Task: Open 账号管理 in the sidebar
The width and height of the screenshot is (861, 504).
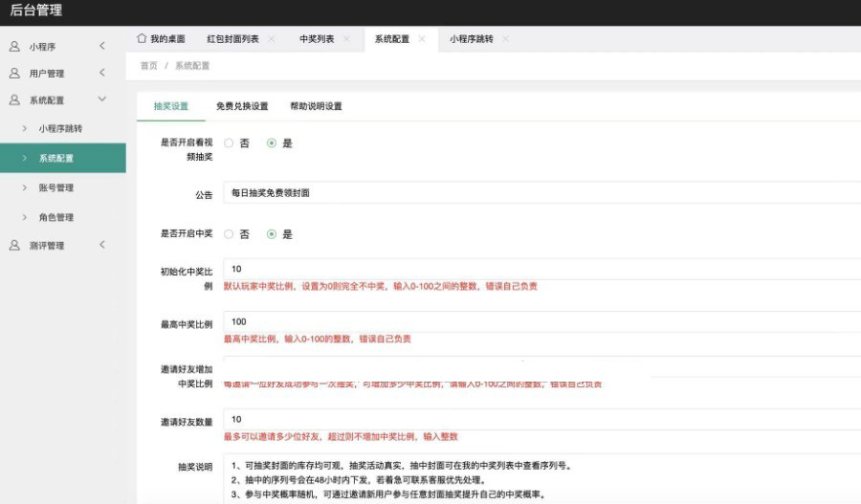Action: point(55,187)
